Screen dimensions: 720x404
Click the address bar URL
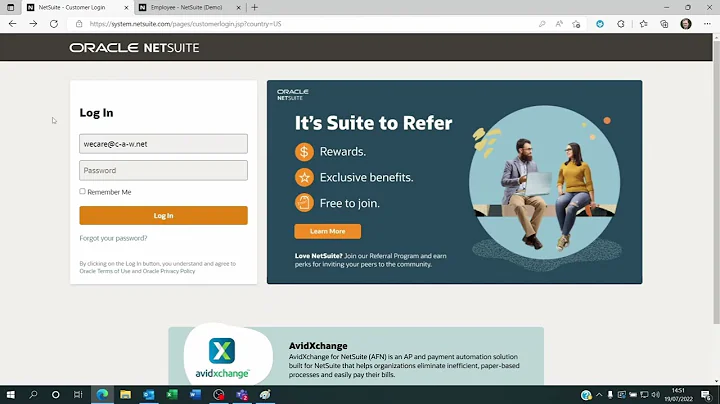coord(185,24)
